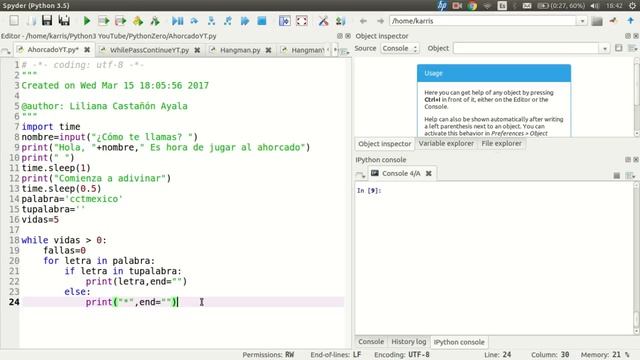Close the Hangman.py tab
The image size is (640, 360).
[x=268, y=50]
